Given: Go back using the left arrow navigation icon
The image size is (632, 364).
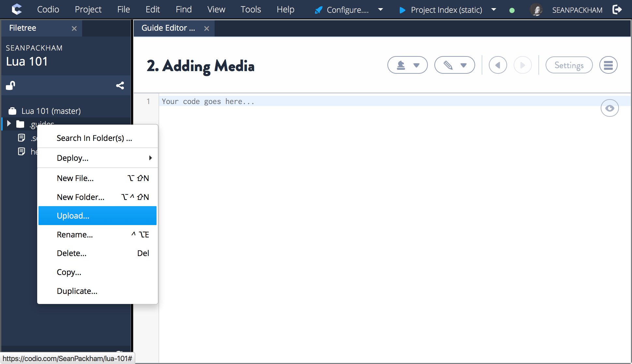Looking at the screenshot, I should point(498,65).
